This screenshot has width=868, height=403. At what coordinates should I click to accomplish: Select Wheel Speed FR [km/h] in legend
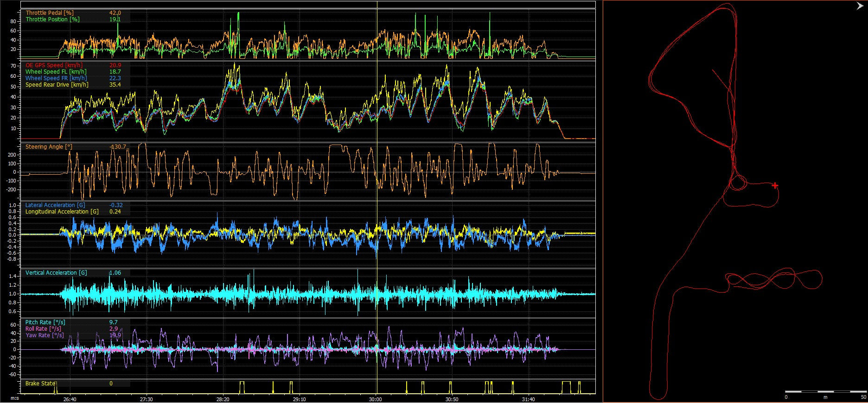pos(56,78)
